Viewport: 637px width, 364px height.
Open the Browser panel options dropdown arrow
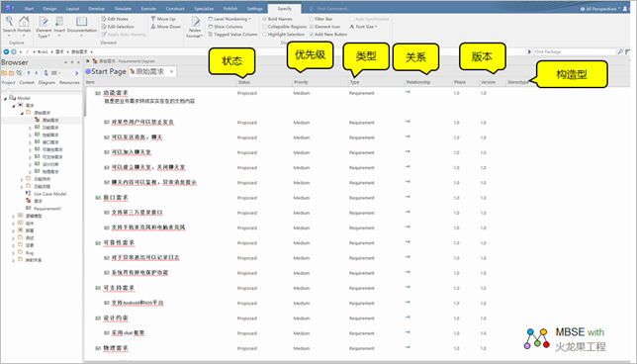tap(65, 62)
